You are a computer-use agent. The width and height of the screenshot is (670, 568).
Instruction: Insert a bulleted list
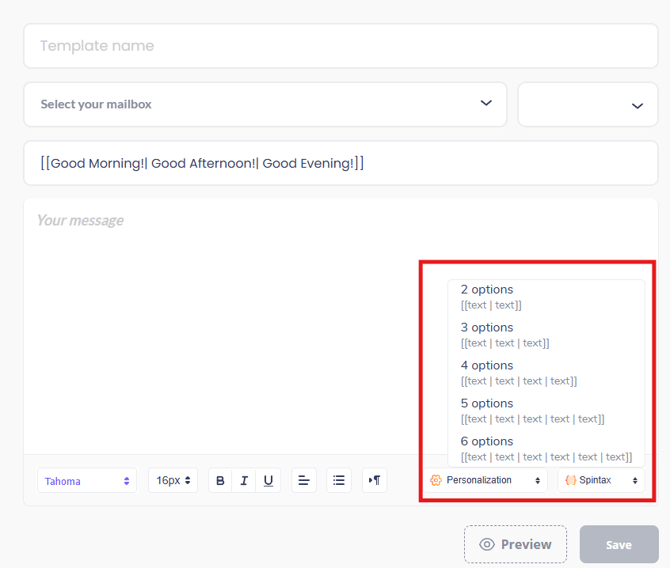[339, 481]
